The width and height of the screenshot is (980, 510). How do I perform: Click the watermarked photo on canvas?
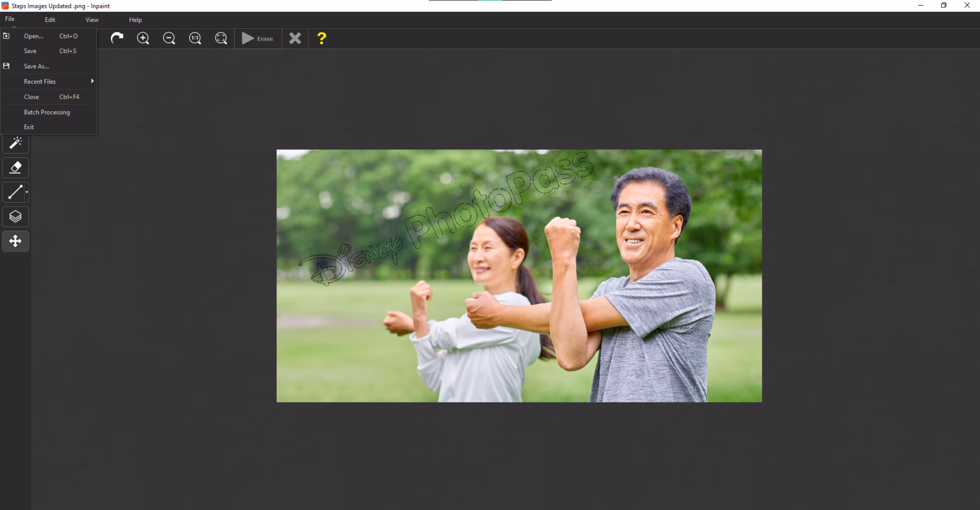coord(519,276)
